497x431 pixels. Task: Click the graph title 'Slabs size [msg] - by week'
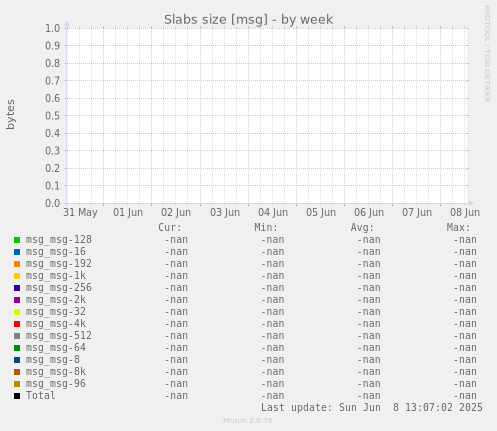[248, 20]
